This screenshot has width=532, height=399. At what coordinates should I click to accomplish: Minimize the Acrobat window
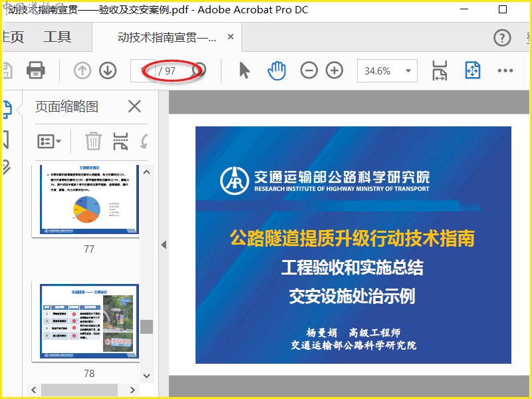[464, 9]
